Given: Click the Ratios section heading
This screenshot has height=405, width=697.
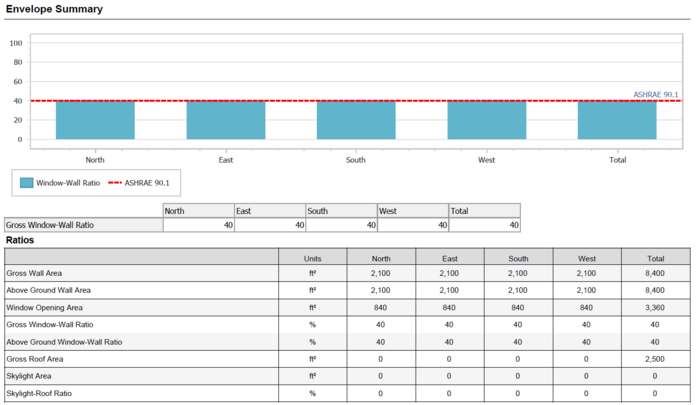Looking at the screenshot, I should click(20, 240).
